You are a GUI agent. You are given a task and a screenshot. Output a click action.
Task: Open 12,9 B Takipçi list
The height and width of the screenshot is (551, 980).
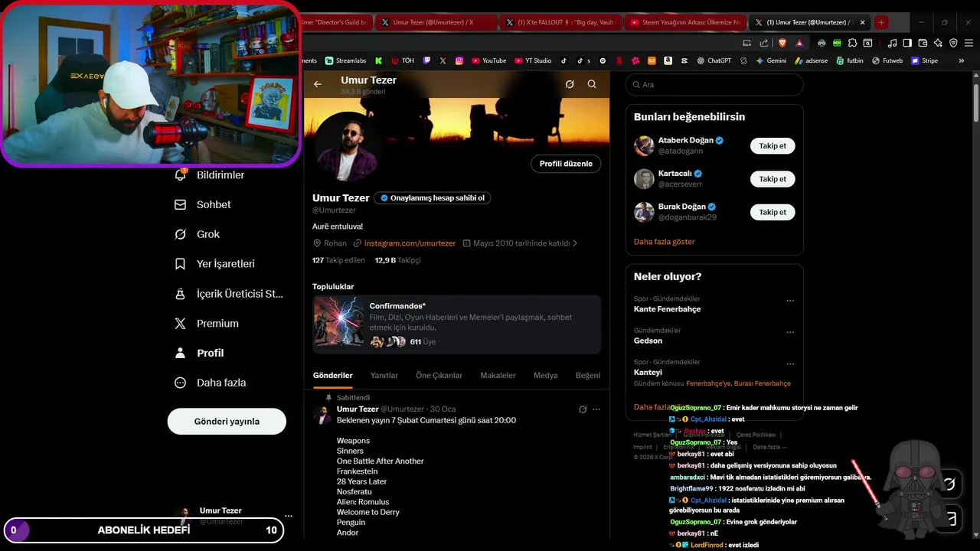click(397, 260)
